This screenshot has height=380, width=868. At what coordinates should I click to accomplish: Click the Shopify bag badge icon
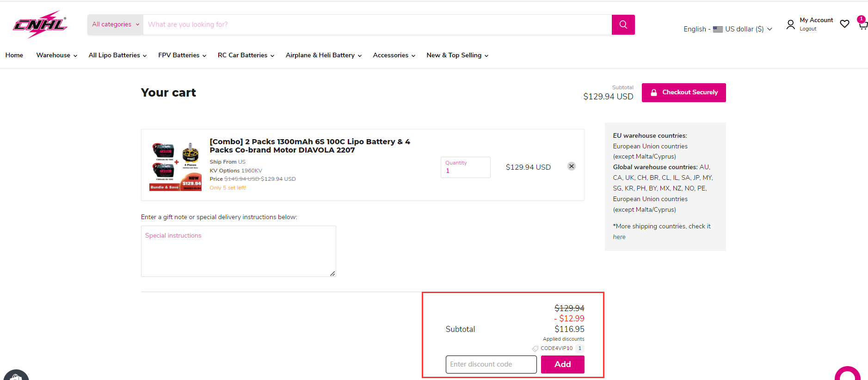[x=16, y=375]
